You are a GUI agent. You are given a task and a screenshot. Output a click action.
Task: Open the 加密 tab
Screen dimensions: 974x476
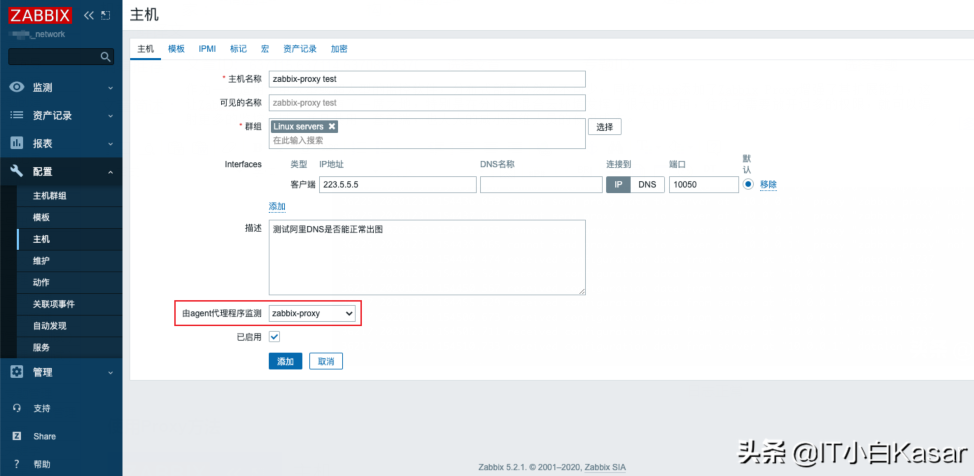click(339, 49)
